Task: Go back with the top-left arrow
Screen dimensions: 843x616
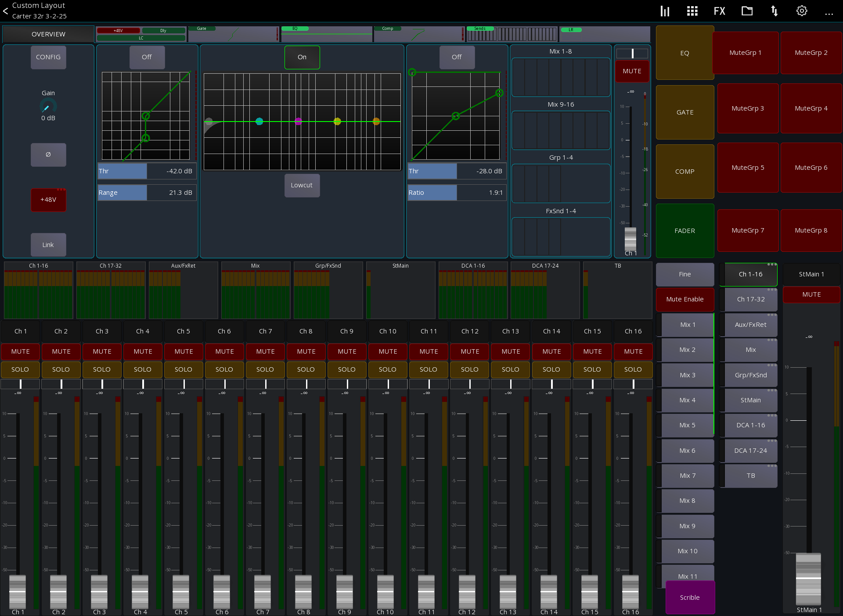Action: pyautogui.click(x=6, y=11)
